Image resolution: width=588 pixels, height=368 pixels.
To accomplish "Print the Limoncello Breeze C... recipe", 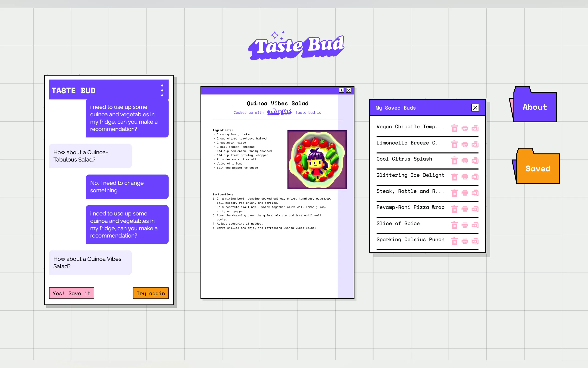I will tap(465, 145).
